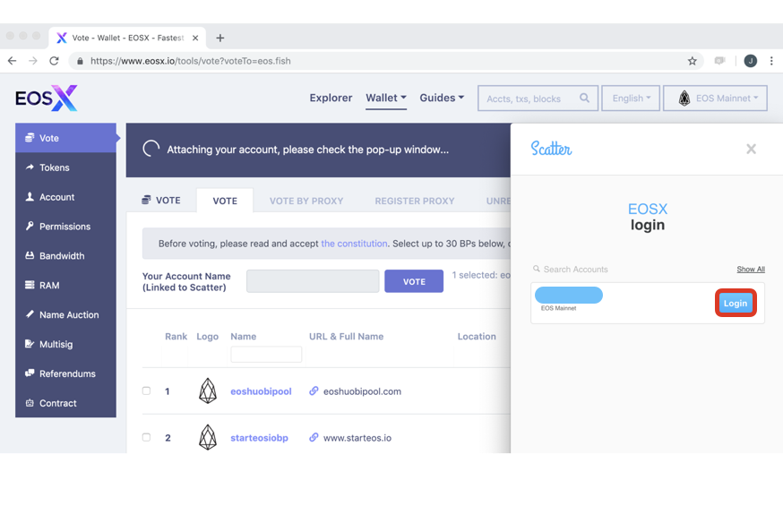Screen dimensions: 783x532
Task: Open Referendums in the sidebar
Action: point(66,373)
